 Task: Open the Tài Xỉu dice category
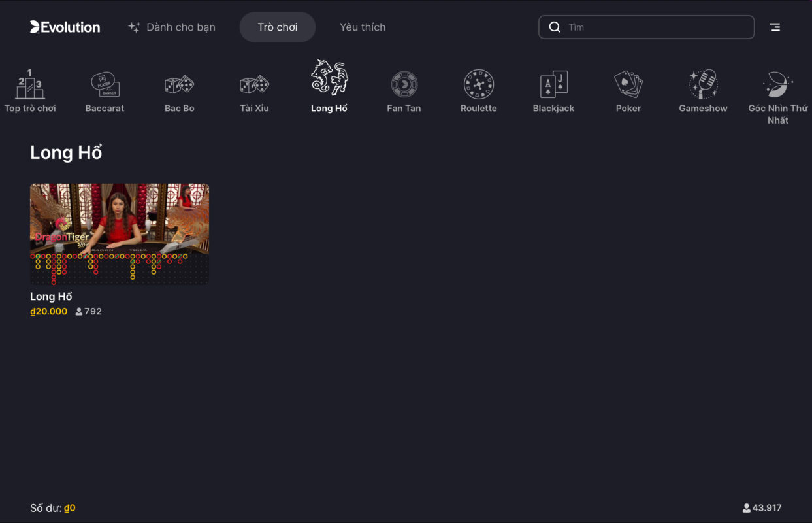pos(254,85)
